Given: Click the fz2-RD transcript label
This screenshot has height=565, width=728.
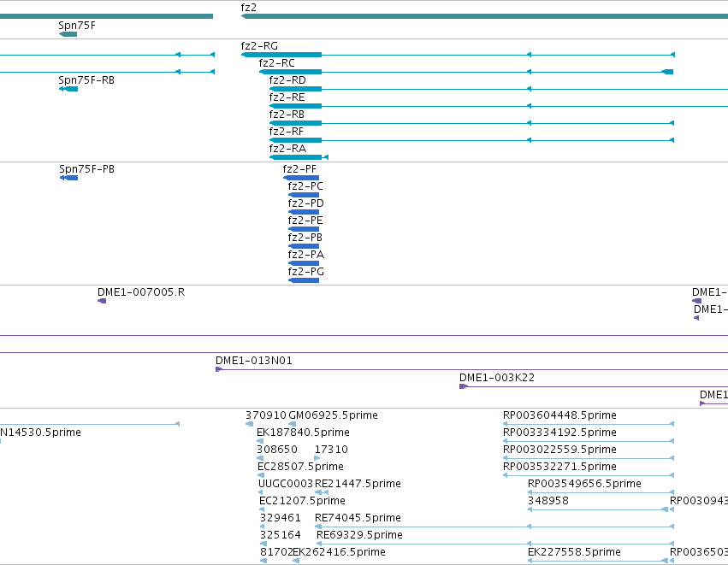Looking at the screenshot, I should [287, 80].
